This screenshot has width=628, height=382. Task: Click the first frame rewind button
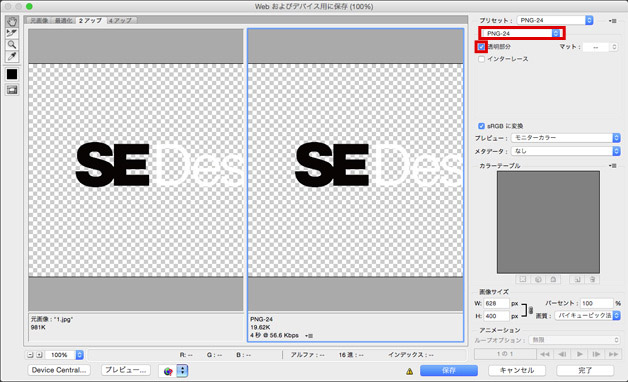coord(545,354)
